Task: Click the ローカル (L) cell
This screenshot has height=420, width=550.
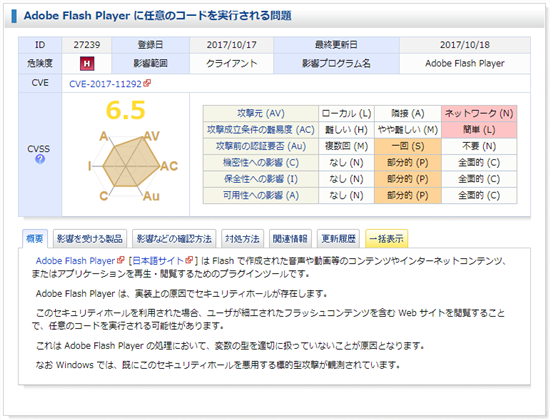Action: 346,113
